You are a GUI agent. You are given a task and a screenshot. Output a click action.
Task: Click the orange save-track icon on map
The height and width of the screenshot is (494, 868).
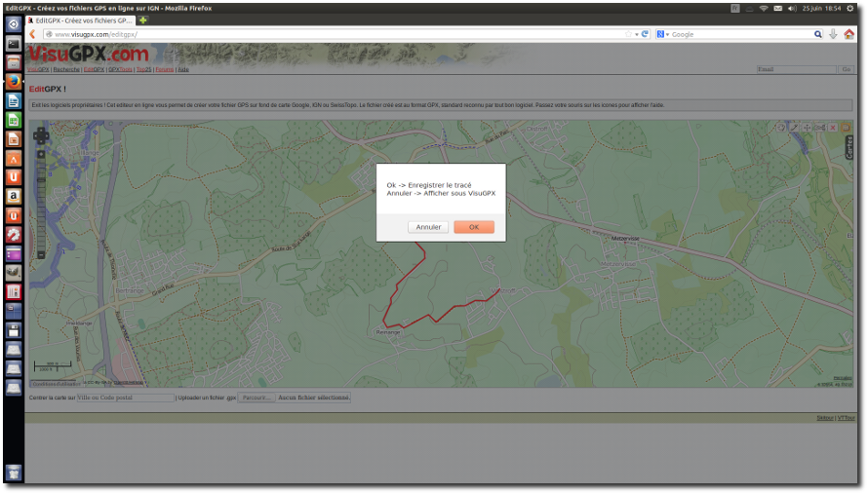[846, 128]
